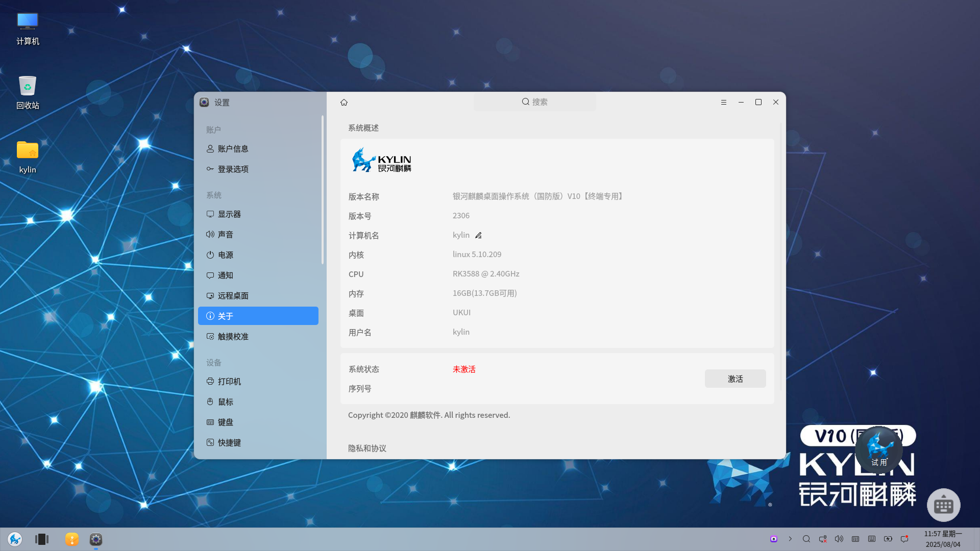Click the Settings gear icon on taskbar
The image size is (980, 551).
[96, 539]
